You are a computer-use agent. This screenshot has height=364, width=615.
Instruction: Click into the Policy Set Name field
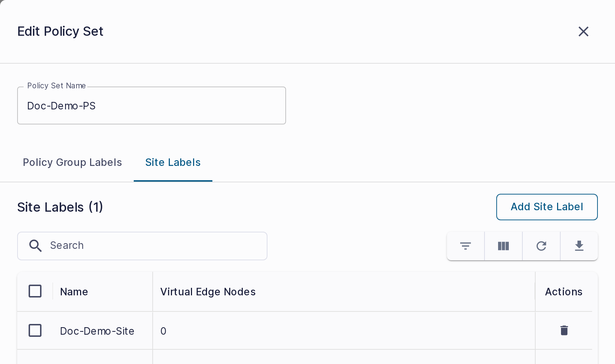(152, 105)
